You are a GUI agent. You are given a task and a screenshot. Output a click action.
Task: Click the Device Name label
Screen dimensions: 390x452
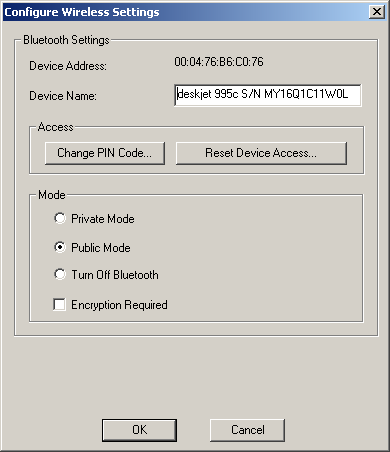tap(63, 96)
